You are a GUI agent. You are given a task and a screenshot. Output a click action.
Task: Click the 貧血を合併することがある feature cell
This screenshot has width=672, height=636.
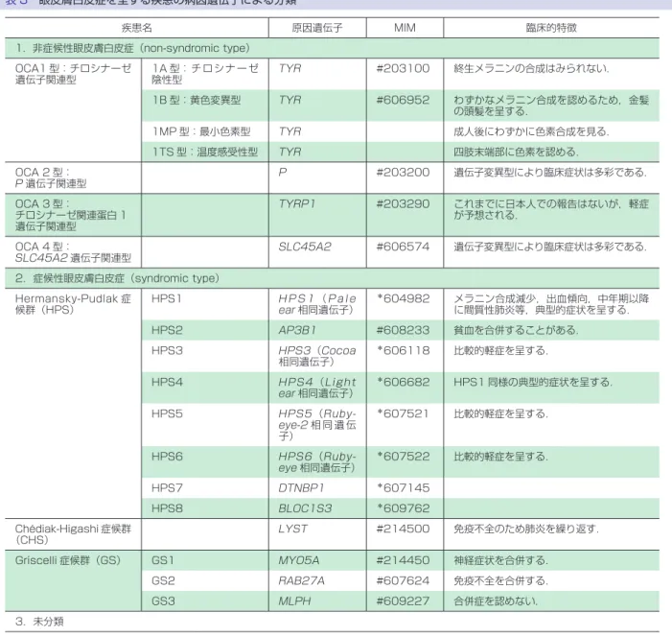pyautogui.click(x=551, y=330)
